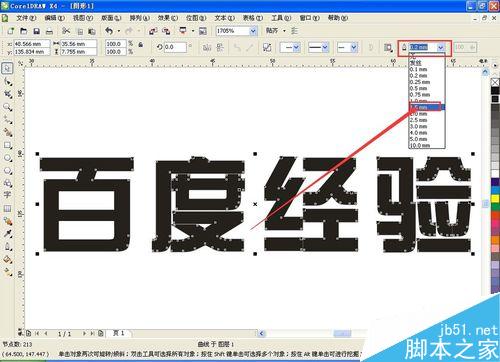Click the no-color X swatch in palette

click(495, 82)
